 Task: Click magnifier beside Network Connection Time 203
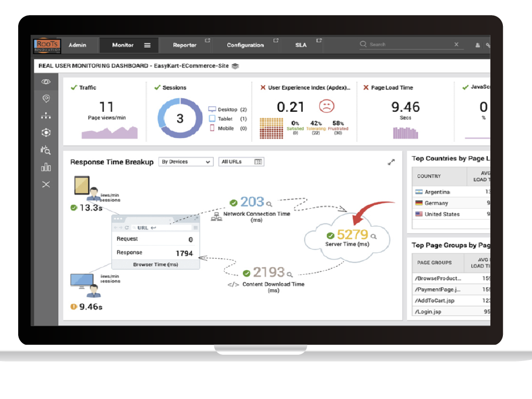click(269, 203)
